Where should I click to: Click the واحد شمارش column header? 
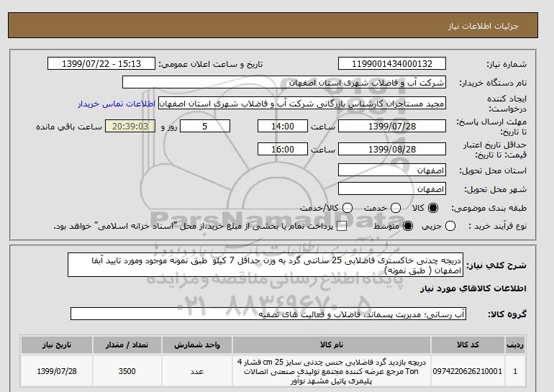point(197,345)
